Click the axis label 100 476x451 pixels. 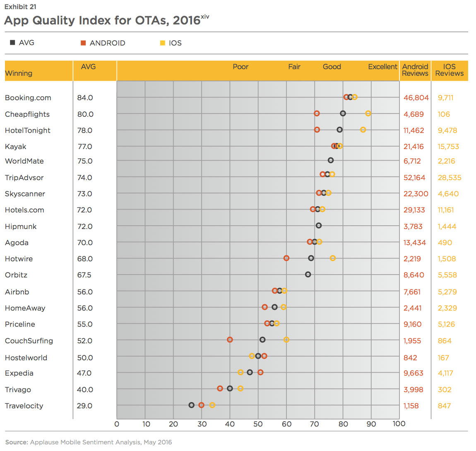[x=399, y=424]
